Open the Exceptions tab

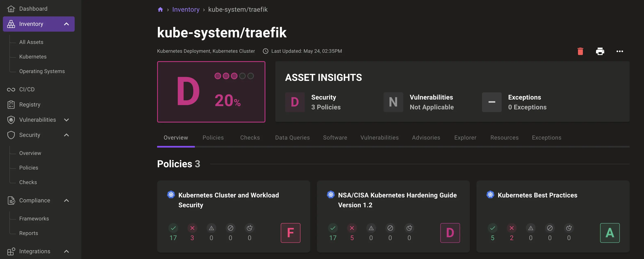(547, 138)
